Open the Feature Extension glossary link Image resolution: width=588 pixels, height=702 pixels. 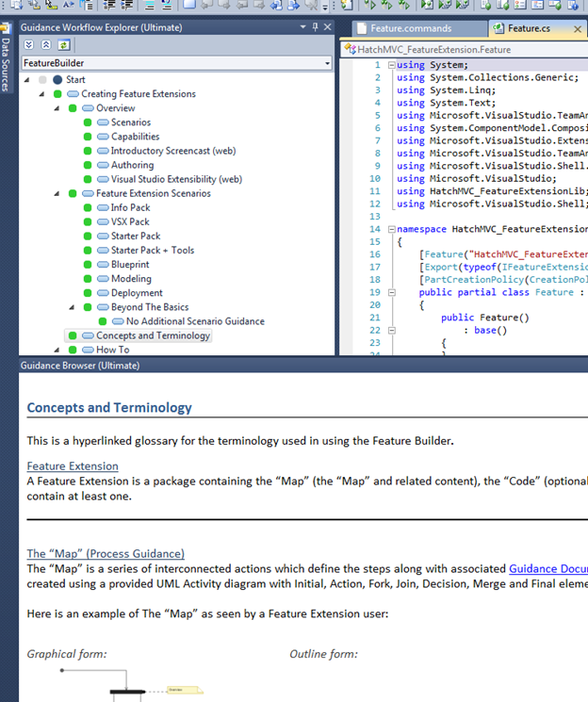tap(73, 466)
